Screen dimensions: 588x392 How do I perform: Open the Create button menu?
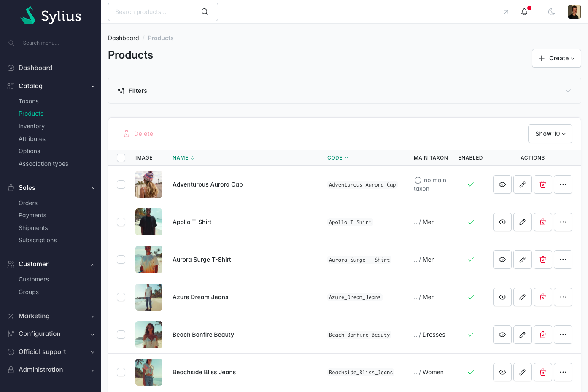pos(556,58)
